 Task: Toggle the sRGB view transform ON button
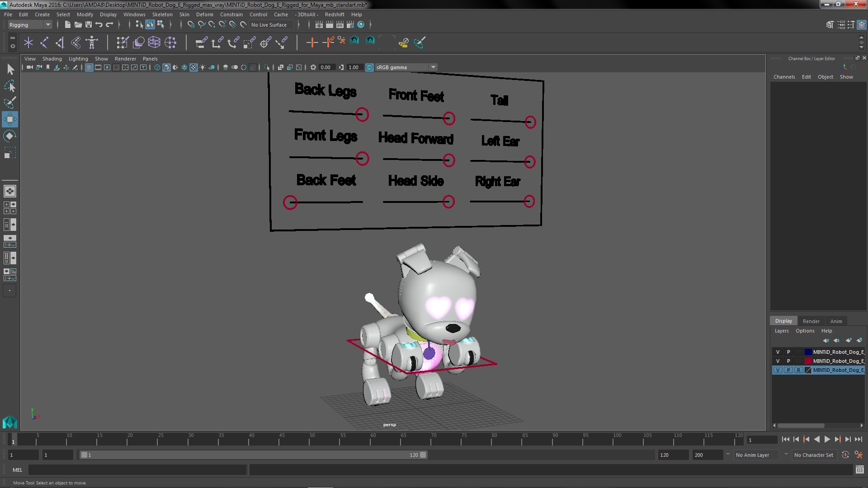[x=369, y=67]
